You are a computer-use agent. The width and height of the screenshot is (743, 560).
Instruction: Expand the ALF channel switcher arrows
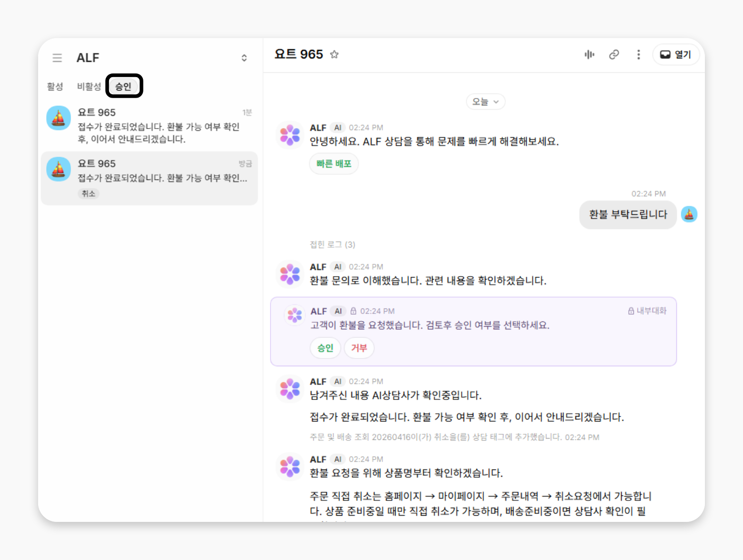tap(244, 58)
